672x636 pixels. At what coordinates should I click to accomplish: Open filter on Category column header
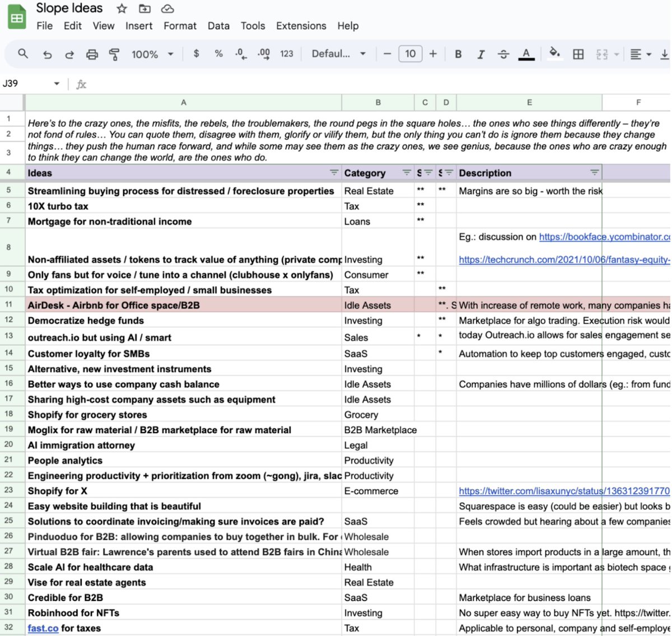click(407, 173)
